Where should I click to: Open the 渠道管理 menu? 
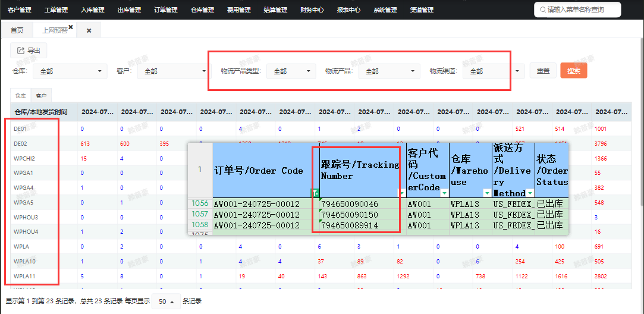tap(422, 10)
